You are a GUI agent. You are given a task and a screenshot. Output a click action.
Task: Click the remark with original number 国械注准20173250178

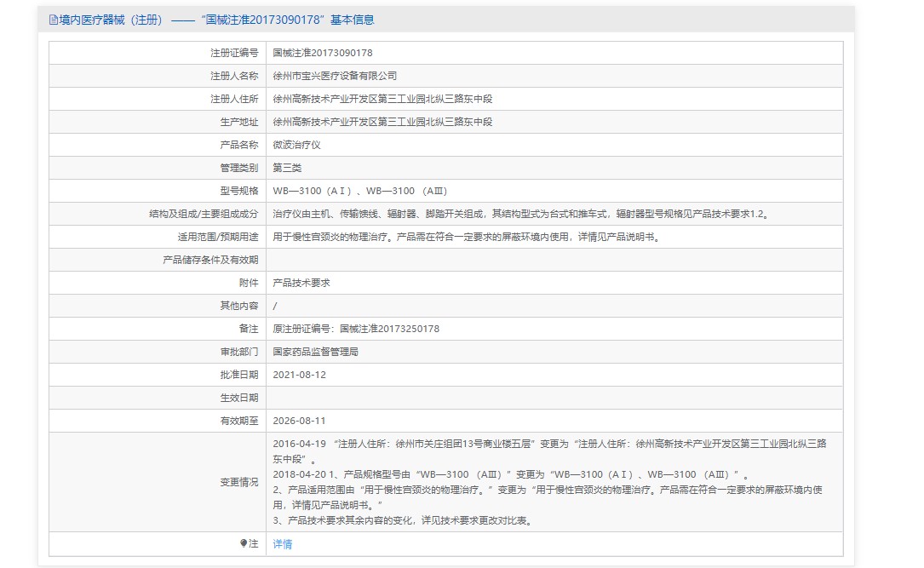pyautogui.click(x=356, y=329)
